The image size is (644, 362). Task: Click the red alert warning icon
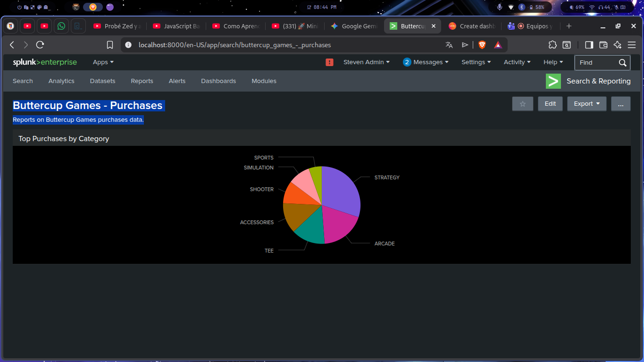coord(329,62)
